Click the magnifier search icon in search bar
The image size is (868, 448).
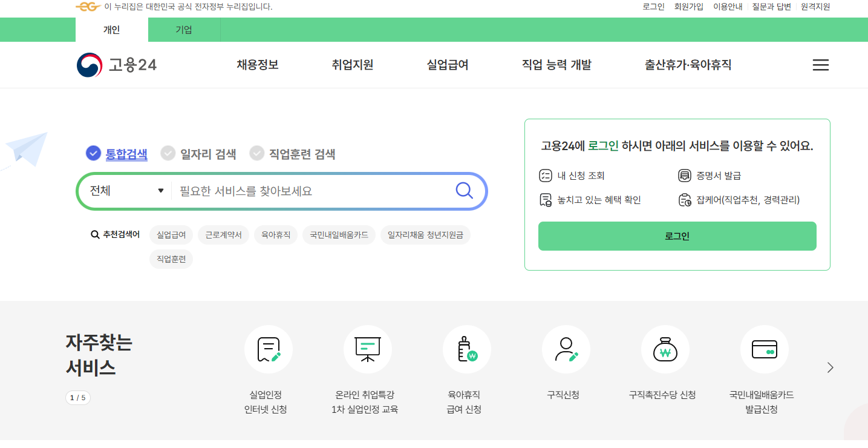(x=464, y=191)
